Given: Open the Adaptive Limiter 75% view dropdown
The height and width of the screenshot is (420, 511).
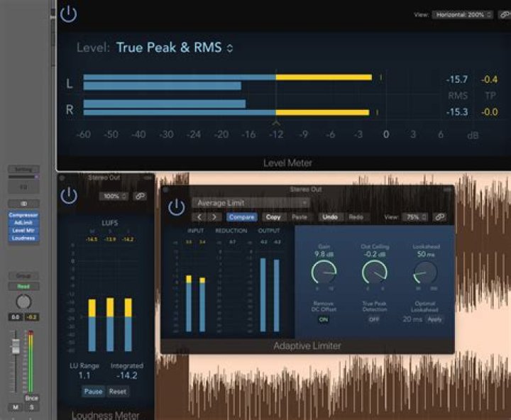Looking at the screenshot, I should pos(415,217).
